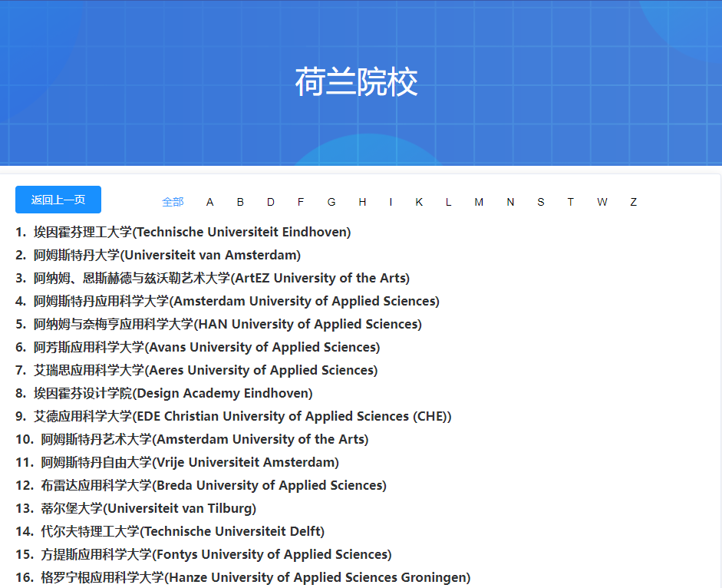Filter schools by letter N
The image size is (722, 588).
pyautogui.click(x=510, y=202)
